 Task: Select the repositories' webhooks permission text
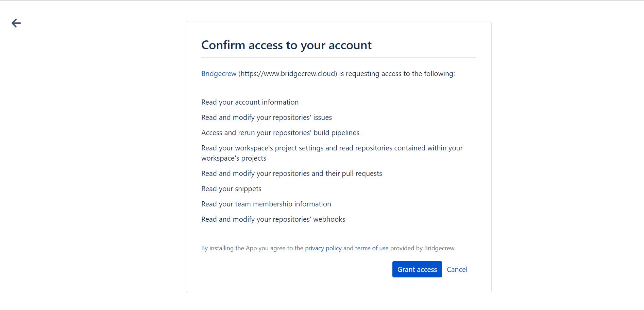click(273, 219)
